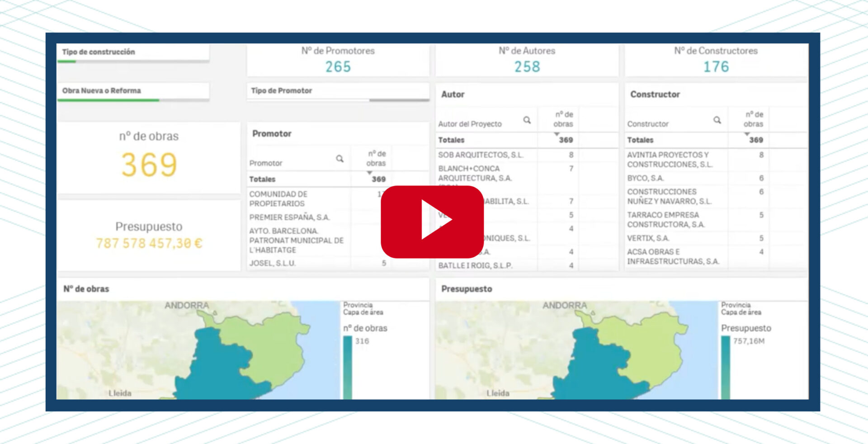Click the Constructor column header label
Image resolution: width=868 pixels, height=444 pixels.
tap(648, 124)
